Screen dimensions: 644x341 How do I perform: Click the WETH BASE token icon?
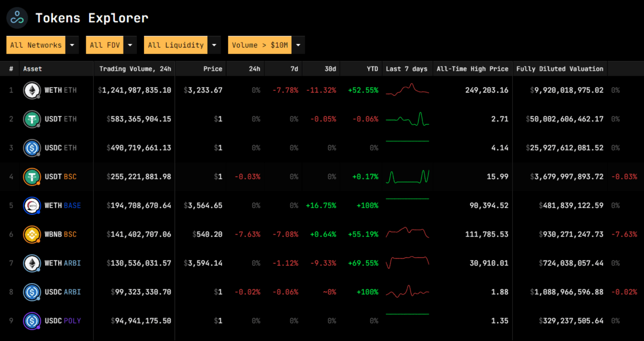click(32, 205)
